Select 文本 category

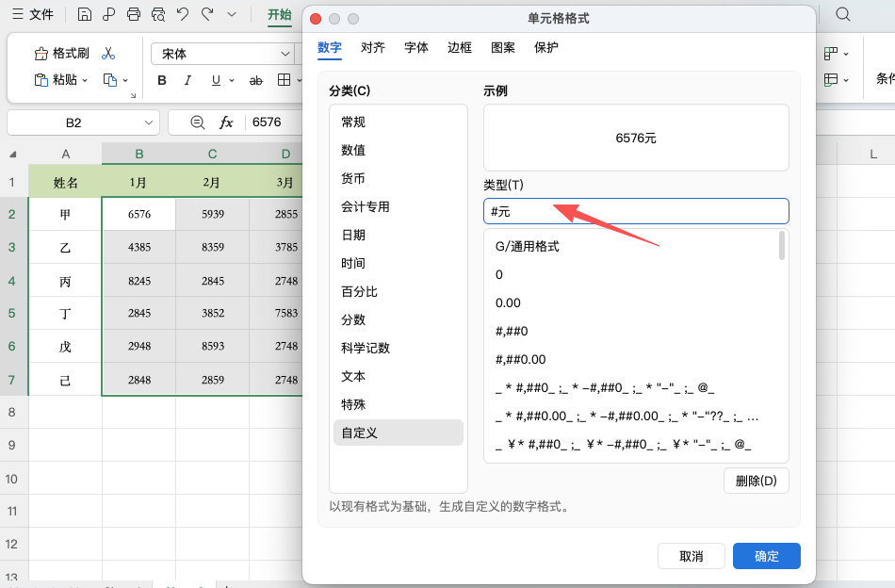pos(398,376)
